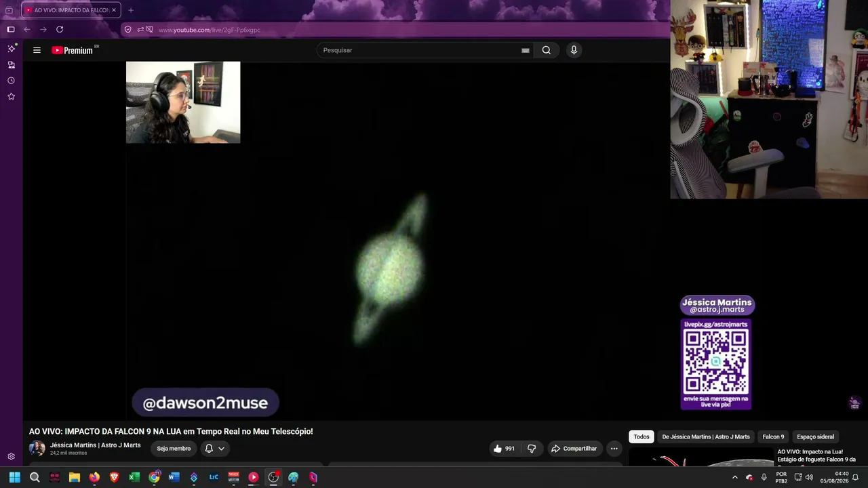Select the Todos filter chip

[x=642, y=437]
